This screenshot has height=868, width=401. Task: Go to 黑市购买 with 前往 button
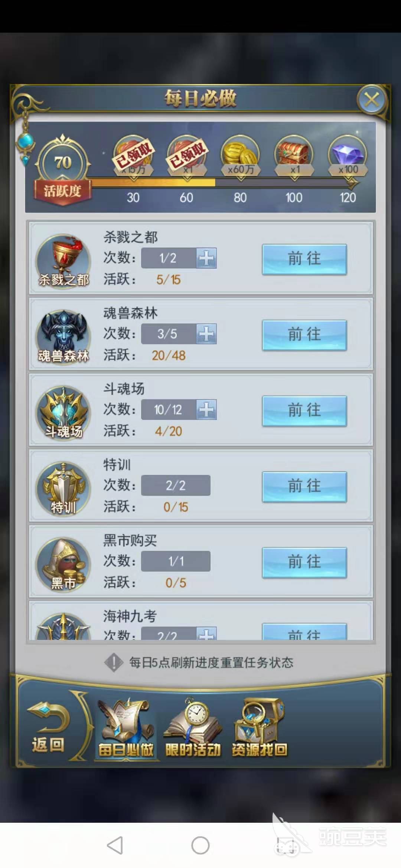[304, 563]
